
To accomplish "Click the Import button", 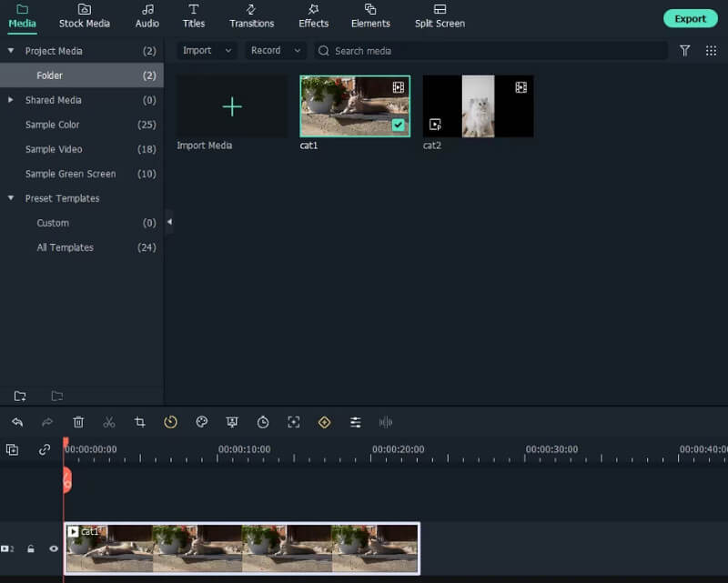I will [x=197, y=50].
